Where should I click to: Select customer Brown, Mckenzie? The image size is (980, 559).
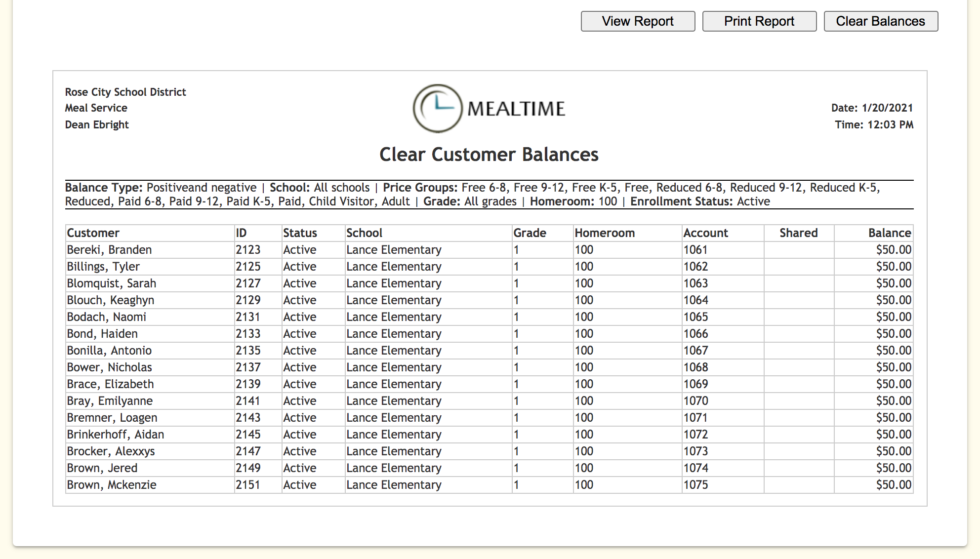point(112,485)
